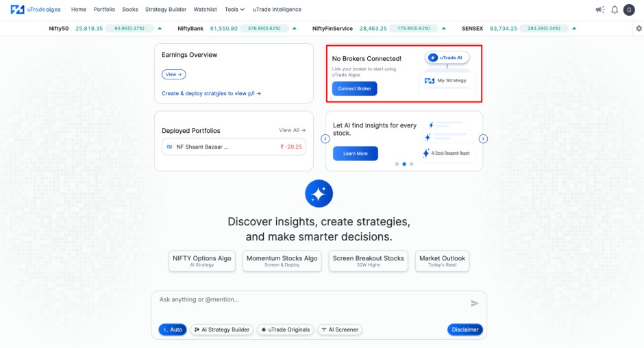Toggle the AI Strategy Builder chip
The height and width of the screenshot is (348, 644).
coord(222,330)
